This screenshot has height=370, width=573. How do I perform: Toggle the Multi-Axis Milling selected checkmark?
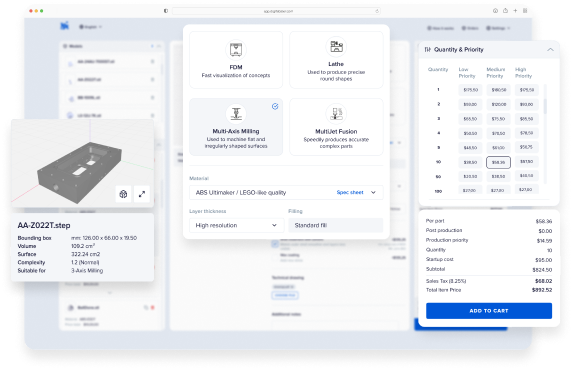click(275, 106)
